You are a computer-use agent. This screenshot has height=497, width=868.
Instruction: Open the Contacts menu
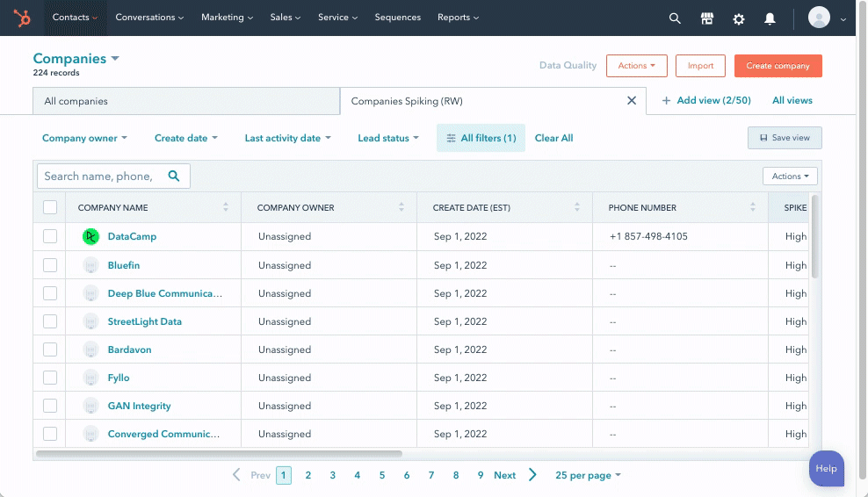[75, 18]
